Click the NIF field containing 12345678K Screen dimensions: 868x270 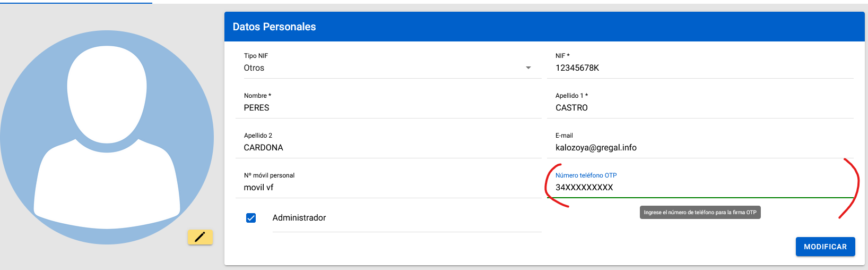(x=700, y=68)
